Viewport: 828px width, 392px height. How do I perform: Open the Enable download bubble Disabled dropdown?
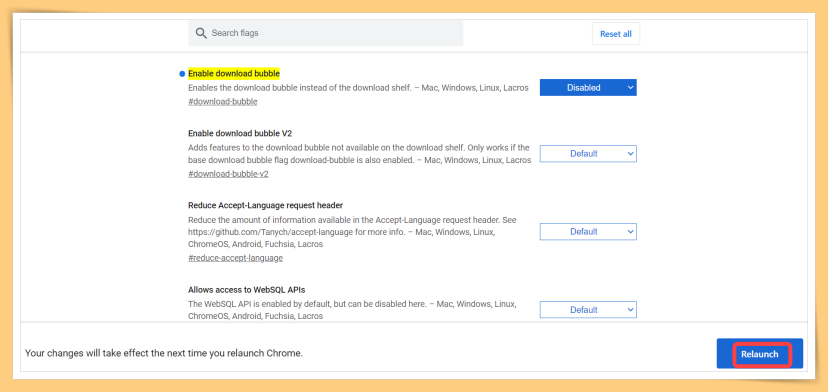coord(588,88)
